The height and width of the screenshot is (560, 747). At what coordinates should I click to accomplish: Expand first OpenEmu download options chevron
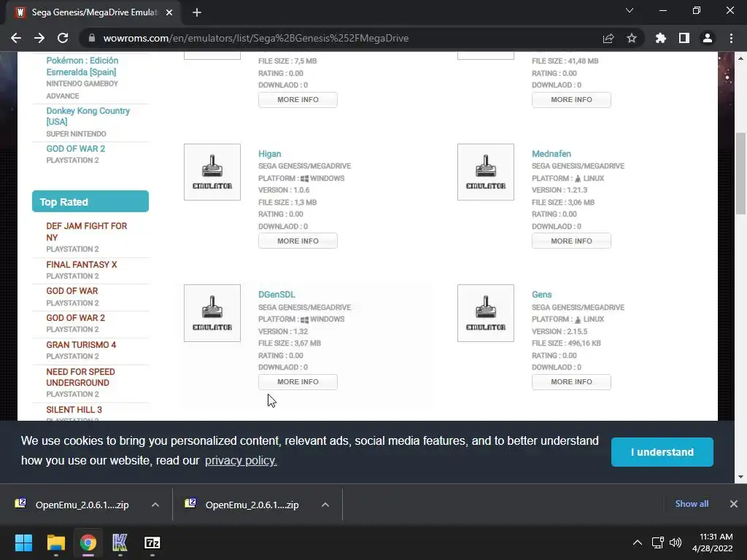[155, 505]
